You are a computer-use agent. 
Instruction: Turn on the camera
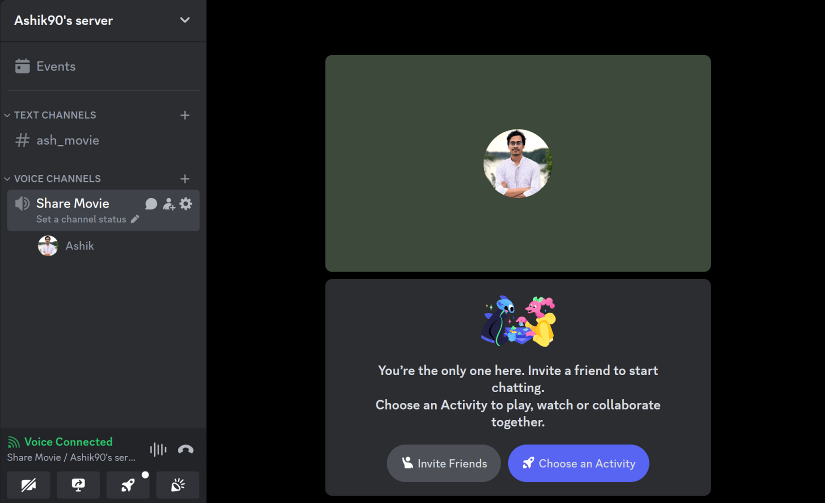(x=28, y=485)
